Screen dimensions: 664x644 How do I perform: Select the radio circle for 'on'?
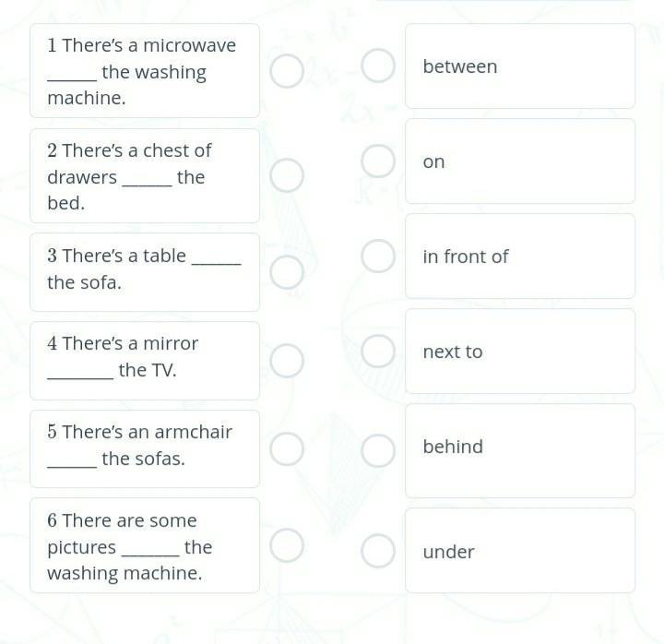tap(378, 161)
